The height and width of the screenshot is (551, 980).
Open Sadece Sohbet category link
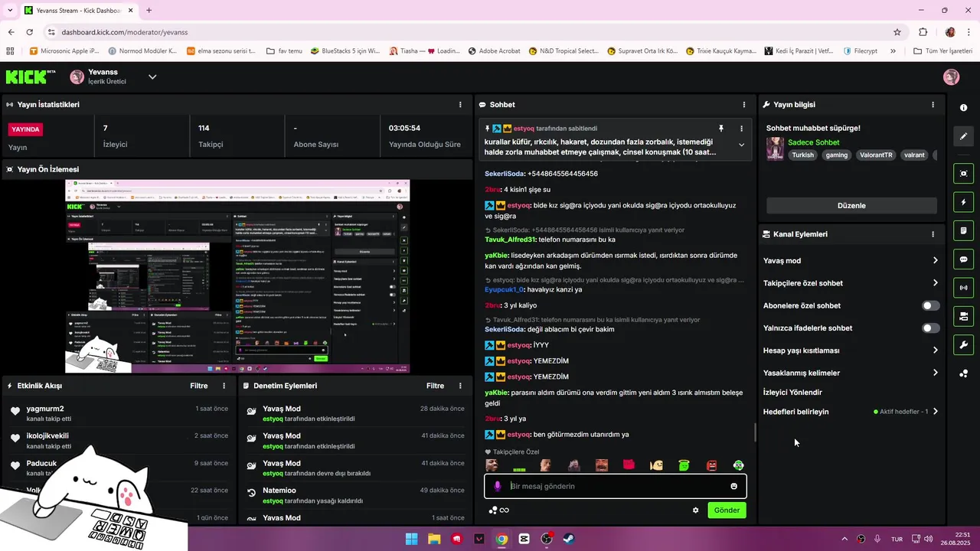click(813, 142)
